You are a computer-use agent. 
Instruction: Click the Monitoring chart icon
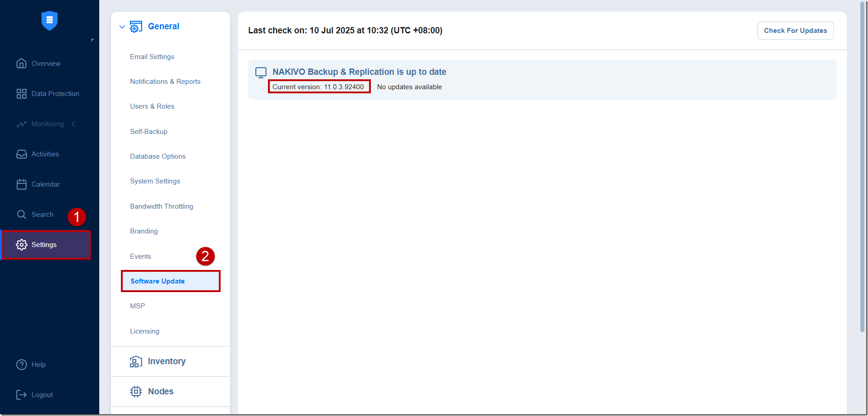click(x=21, y=124)
